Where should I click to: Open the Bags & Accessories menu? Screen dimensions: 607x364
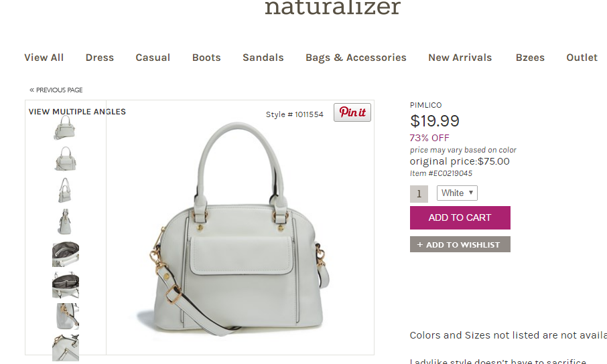click(356, 58)
